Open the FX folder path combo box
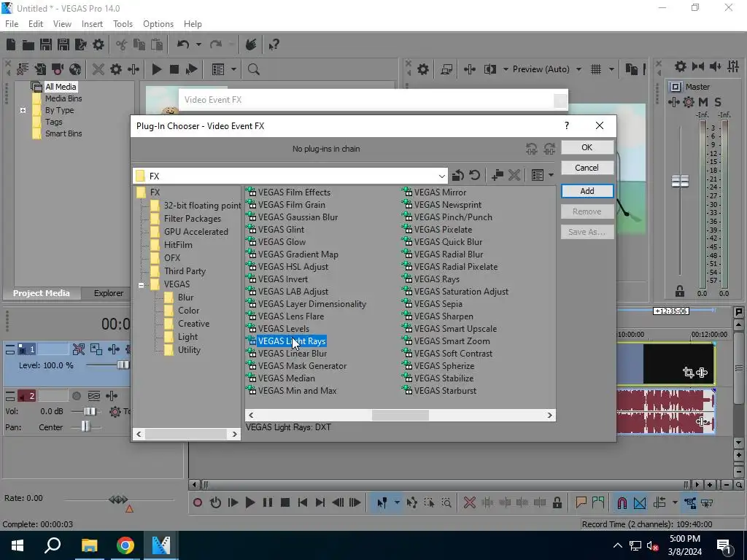This screenshot has height=560, width=747. point(290,176)
